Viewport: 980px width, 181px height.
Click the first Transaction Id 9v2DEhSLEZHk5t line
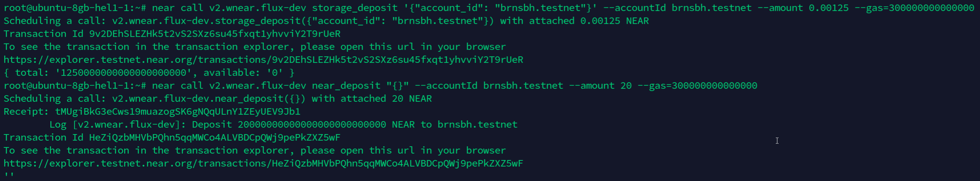[172, 34]
